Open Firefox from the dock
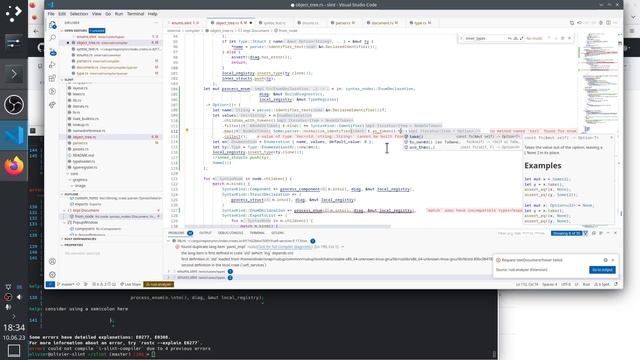 tap(14, 166)
